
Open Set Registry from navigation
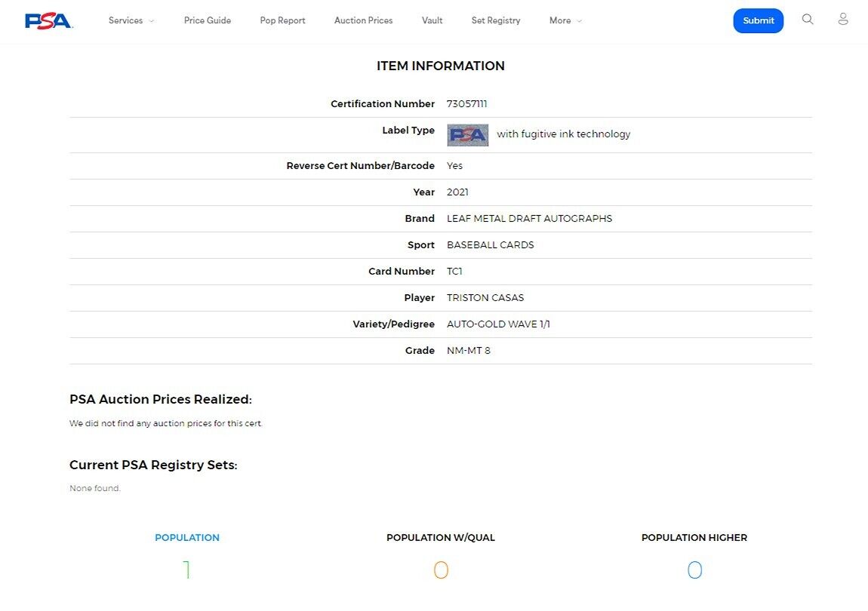(x=496, y=20)
